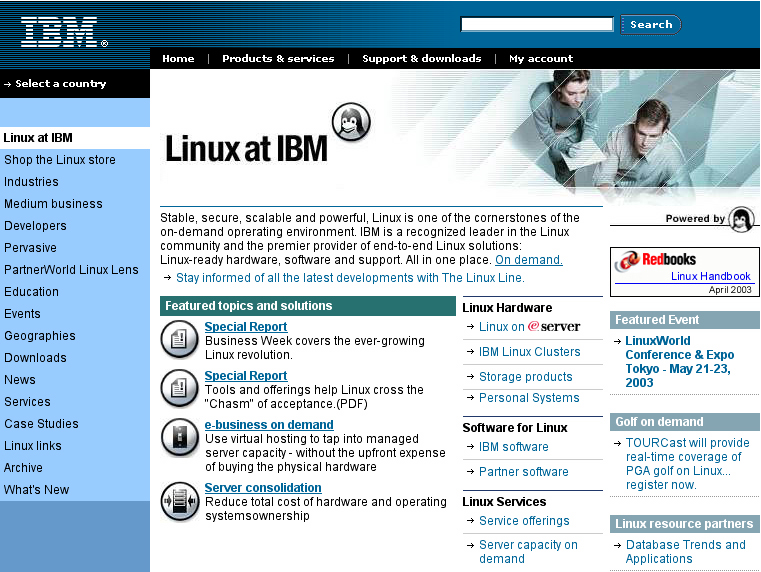Open Linux links in the sidebar
The image size is (761, 572).
[x=33, y=445]
